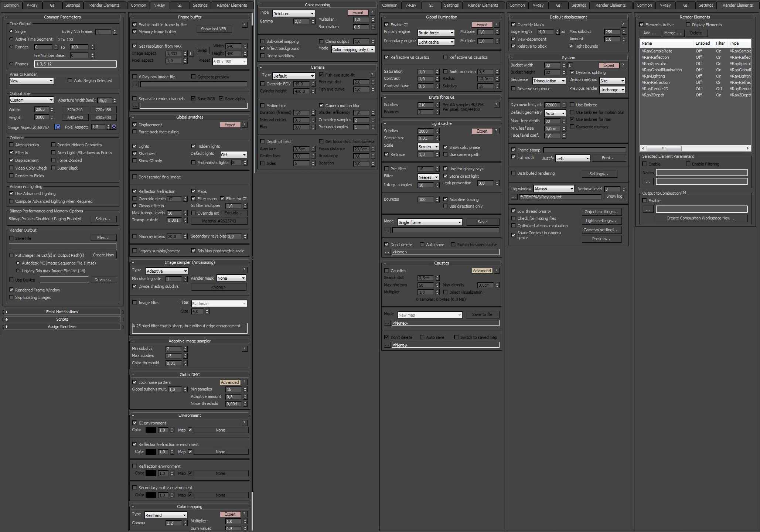Toggle the Pixel Aspect lock icon
760x532 pixels.
pos(114,127)
